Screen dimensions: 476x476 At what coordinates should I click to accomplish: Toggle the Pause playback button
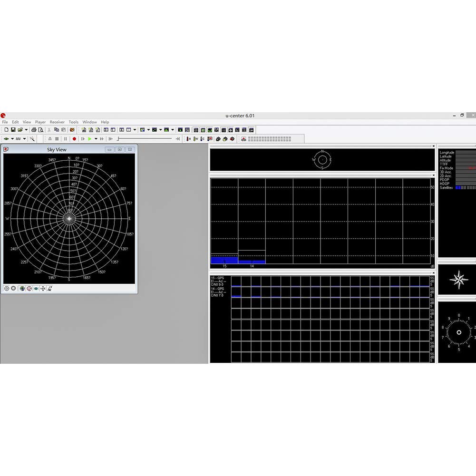click(x=66, y=139)
